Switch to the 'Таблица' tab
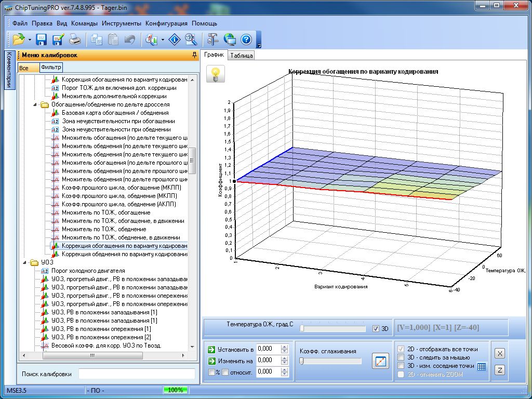Viewport: 532px width, 399px height. coord(241,55)
